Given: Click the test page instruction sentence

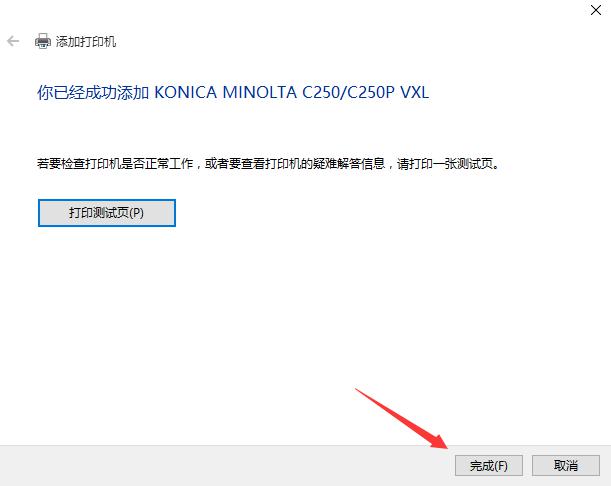Looking at the screenshot, I should [268, 164].
